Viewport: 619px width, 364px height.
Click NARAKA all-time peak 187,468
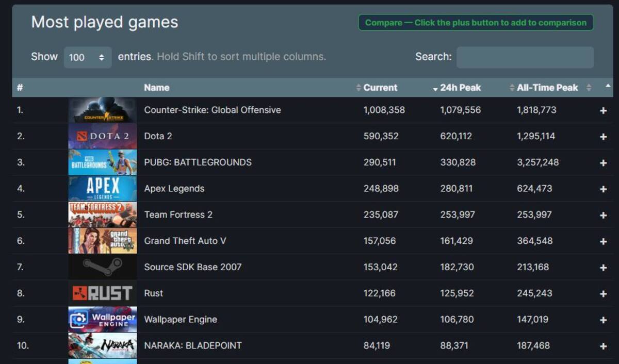[x=533, y=345]
